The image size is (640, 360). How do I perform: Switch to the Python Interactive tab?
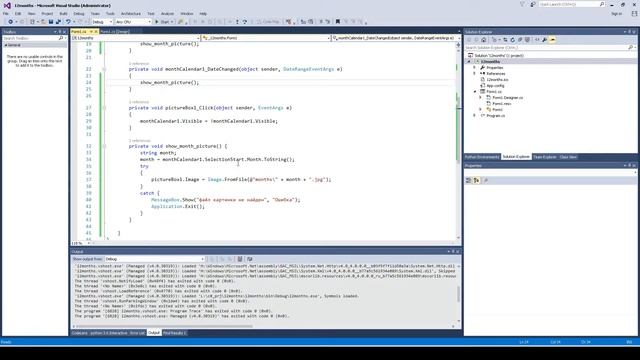109,333
